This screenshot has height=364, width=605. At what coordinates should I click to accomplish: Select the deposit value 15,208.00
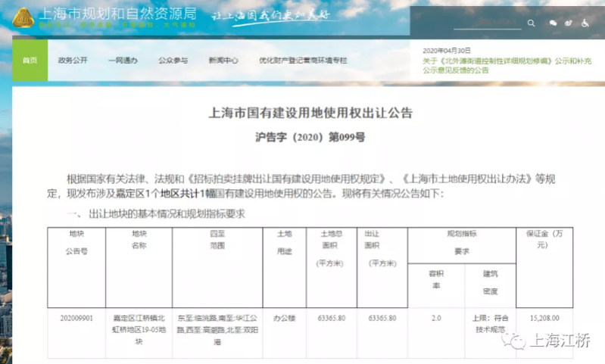tap(544, 318)
